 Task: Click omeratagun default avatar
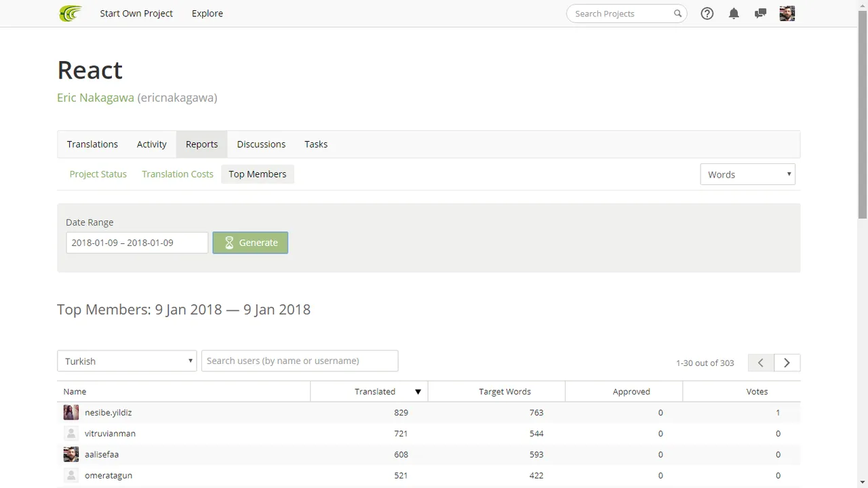click(71, 475)
